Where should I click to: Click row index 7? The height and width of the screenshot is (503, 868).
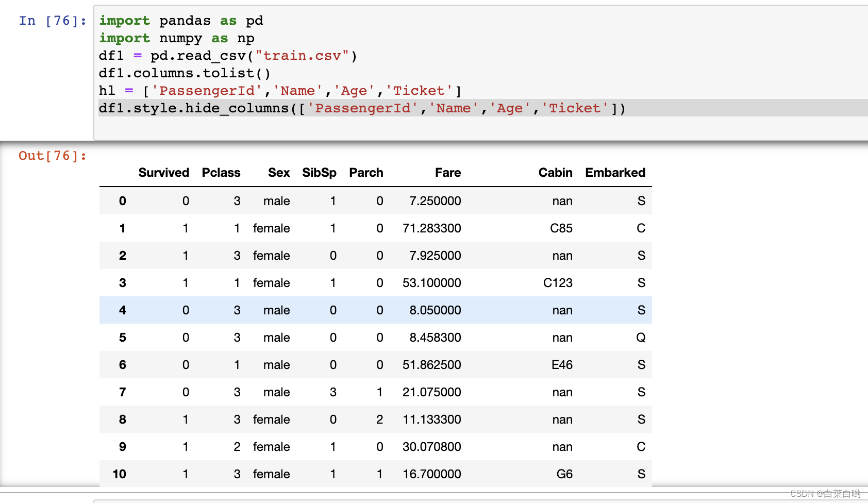pos(123,392)
